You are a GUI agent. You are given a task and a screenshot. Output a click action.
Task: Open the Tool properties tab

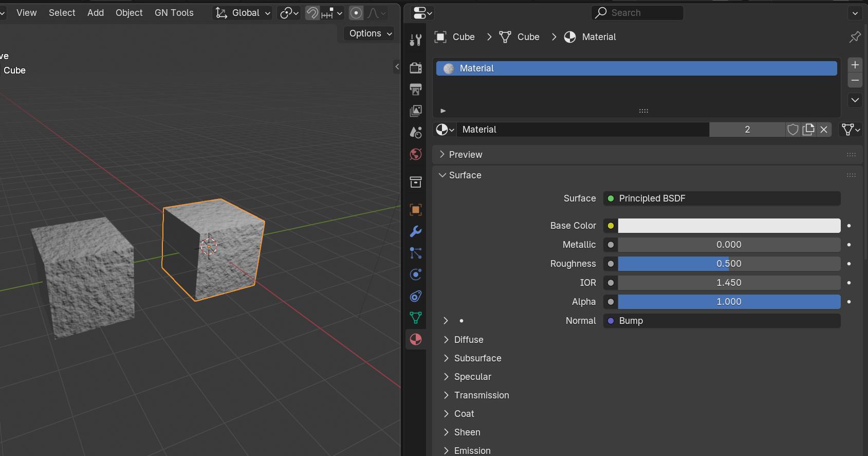tap(416, 40)
